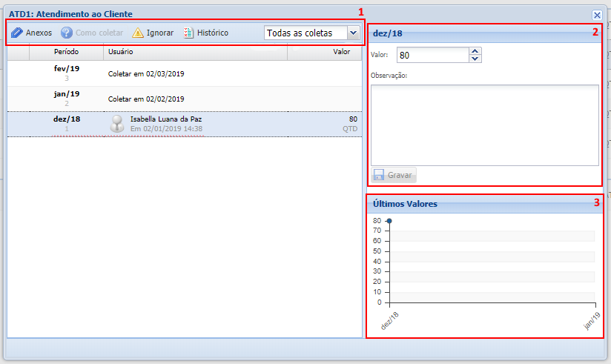Screen dimensions: 611x364
Task: Increase Valor with the up arrow
Action: (x=475, y=51)
